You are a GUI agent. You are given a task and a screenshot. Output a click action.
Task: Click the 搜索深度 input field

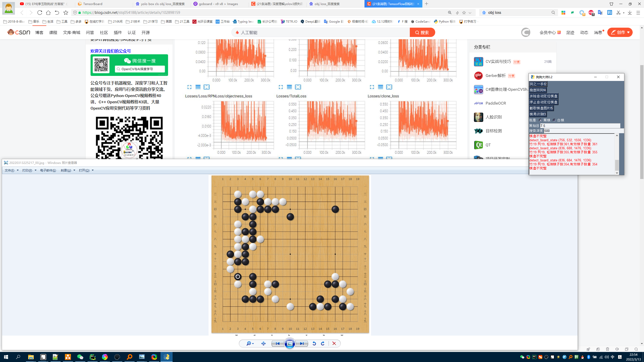pyautogui.click(x=581, y=131)
